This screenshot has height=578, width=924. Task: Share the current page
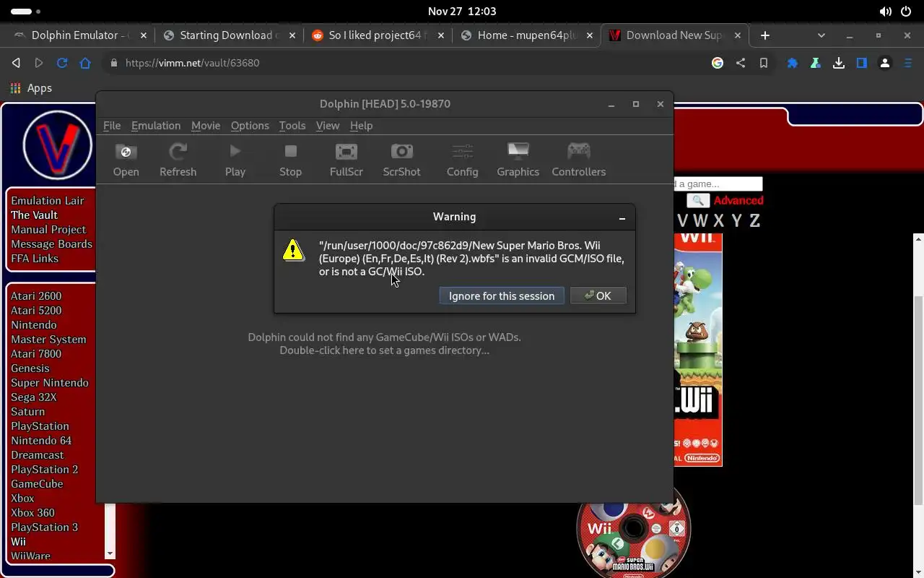tap(741, 63)
